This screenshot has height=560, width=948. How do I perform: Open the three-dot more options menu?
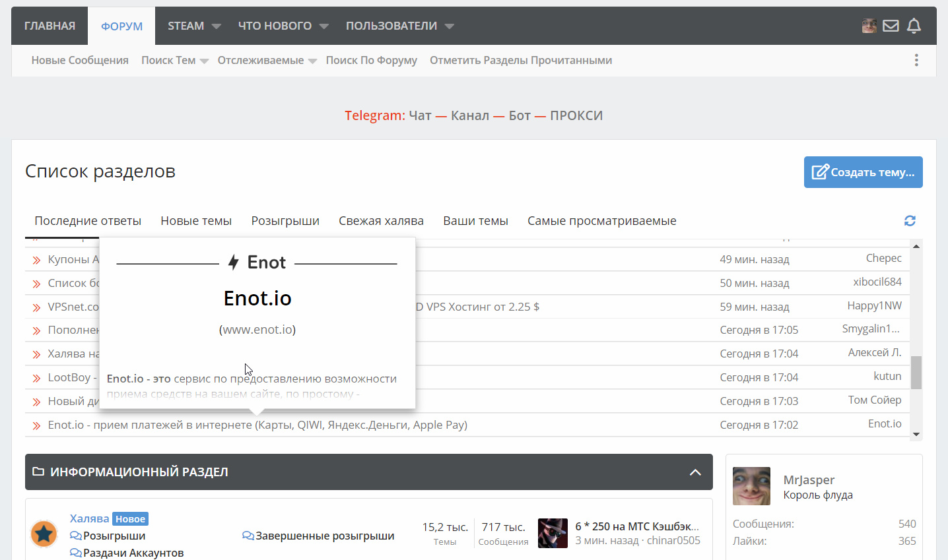(x=916, y=60)
